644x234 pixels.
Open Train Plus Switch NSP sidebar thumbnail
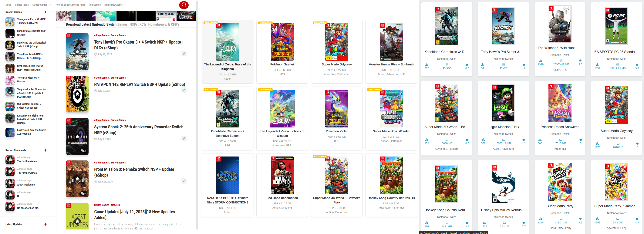pos(10,56)
